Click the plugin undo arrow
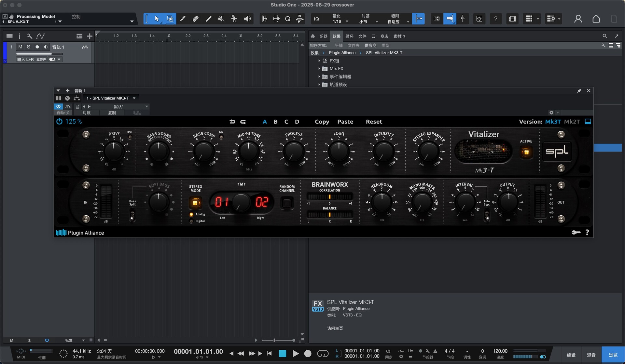 232,122
